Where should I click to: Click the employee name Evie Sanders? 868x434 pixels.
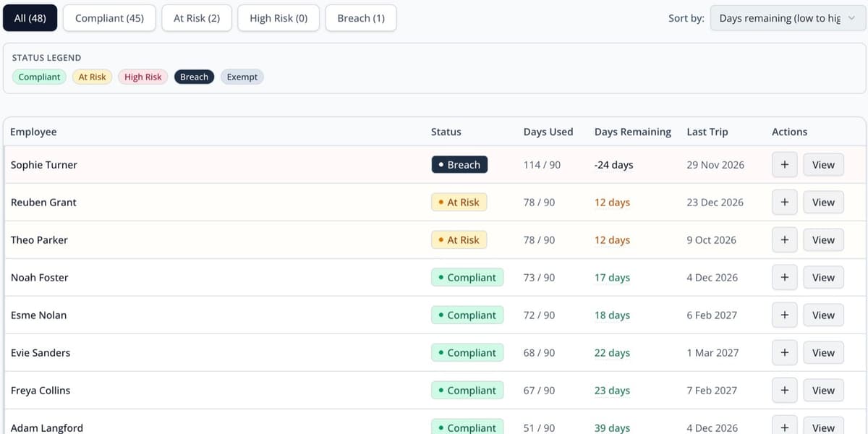(41, 353)
